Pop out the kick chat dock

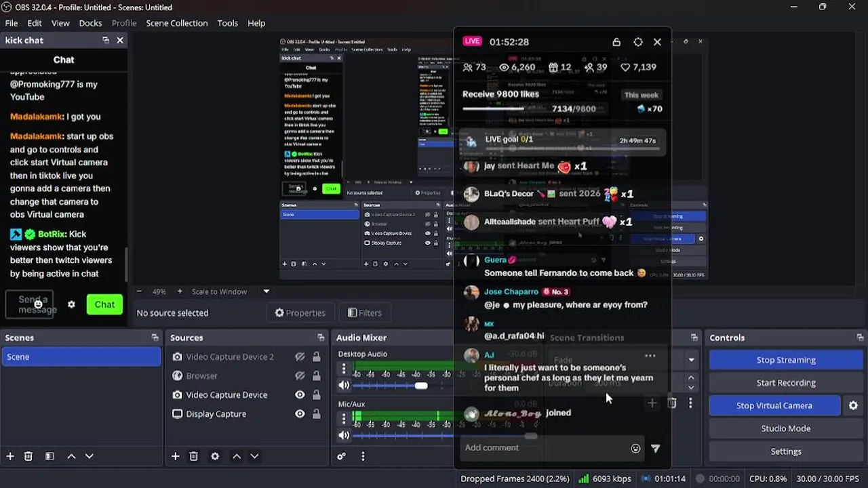pos(106,40)
